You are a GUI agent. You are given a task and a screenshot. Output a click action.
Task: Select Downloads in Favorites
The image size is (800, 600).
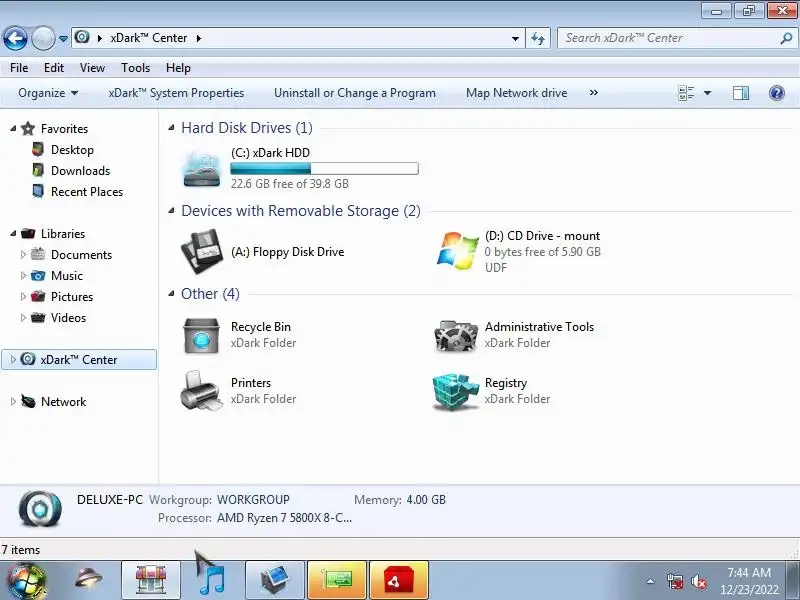click(x=80, y=171)
